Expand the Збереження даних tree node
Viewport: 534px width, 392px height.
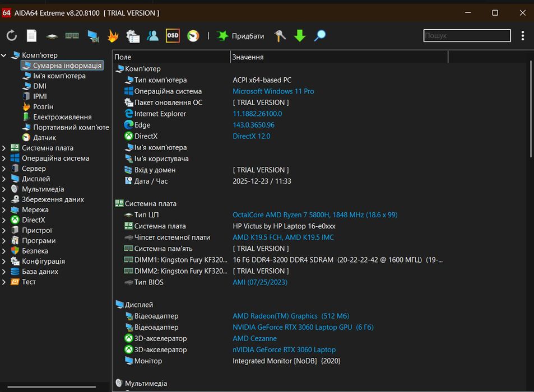(x=4, y=199)
